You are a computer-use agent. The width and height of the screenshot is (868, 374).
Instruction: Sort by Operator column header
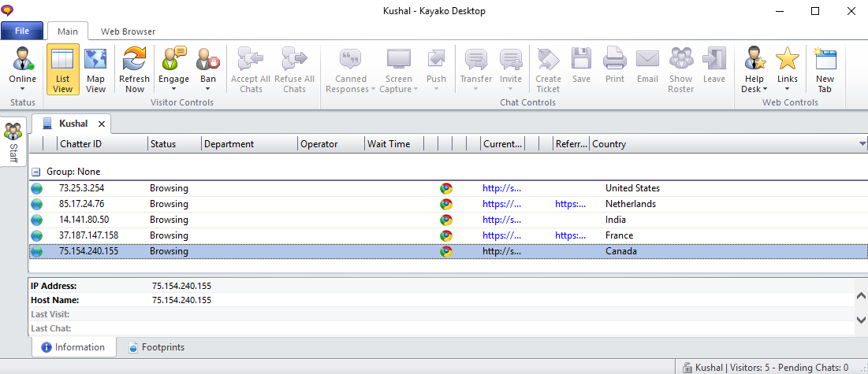click(330, 144)
